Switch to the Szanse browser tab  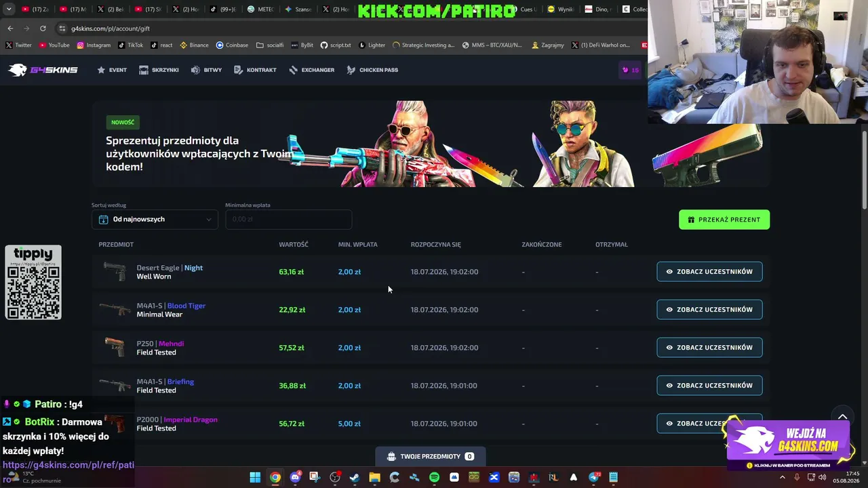pyautogui.click(x=298, y=9)
